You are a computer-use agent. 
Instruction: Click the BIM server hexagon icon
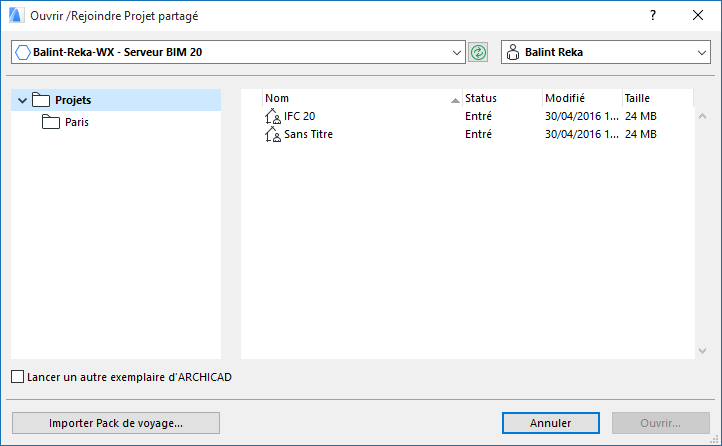pos(23,52)
